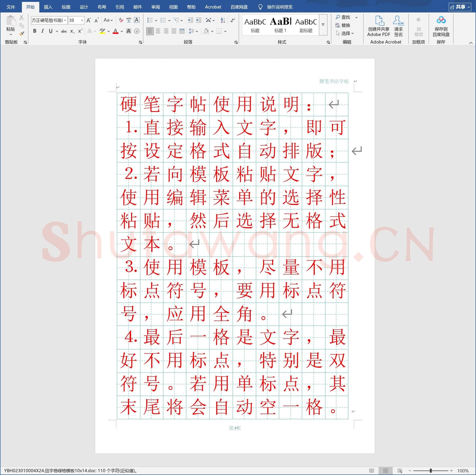The width and height of the screenshot is (476, 475).
Task: Increase paragraph indent
Action: coord(199,20)
